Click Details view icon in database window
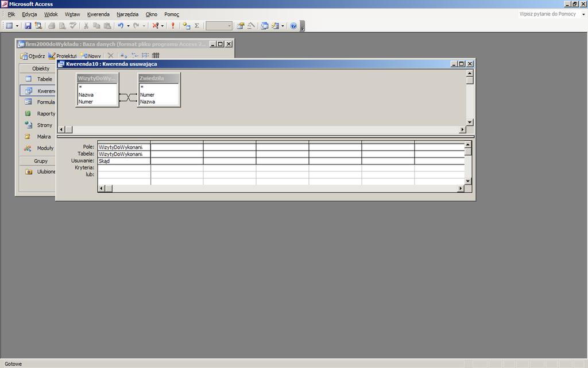This screenshot has width=588, height=368. [x=156, y=56]
